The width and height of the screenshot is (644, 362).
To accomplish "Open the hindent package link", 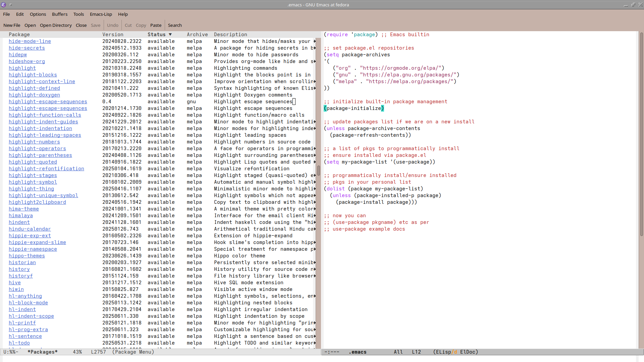I will 19,222.
